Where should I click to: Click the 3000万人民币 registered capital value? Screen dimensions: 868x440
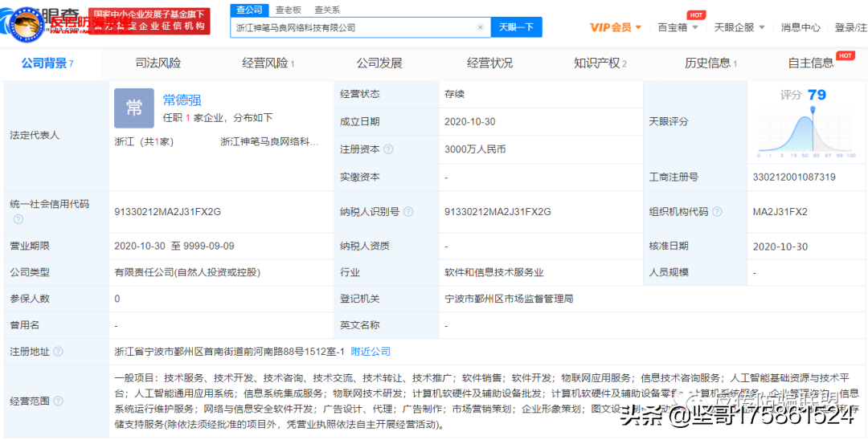tap(475, 149)
